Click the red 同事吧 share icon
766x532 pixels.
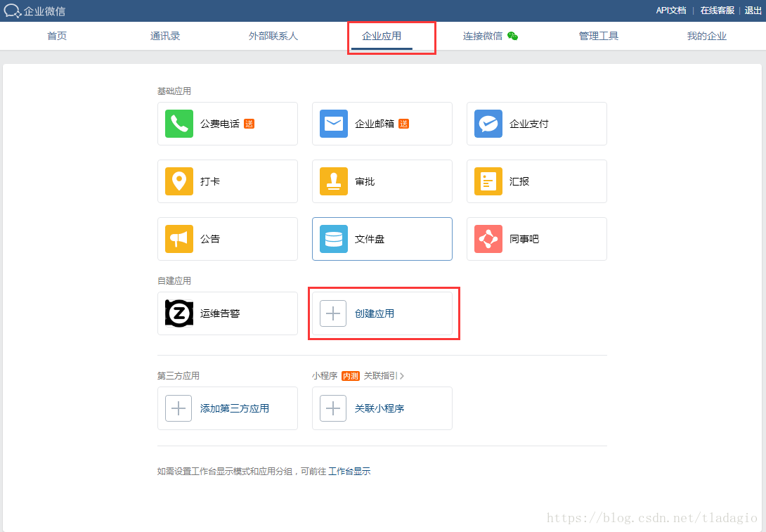pyautogui.click(x=488, y=239)
